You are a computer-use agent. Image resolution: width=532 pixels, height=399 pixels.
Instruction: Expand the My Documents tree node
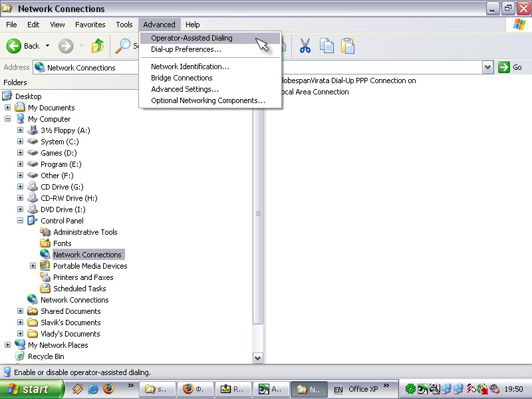point(7,108)
